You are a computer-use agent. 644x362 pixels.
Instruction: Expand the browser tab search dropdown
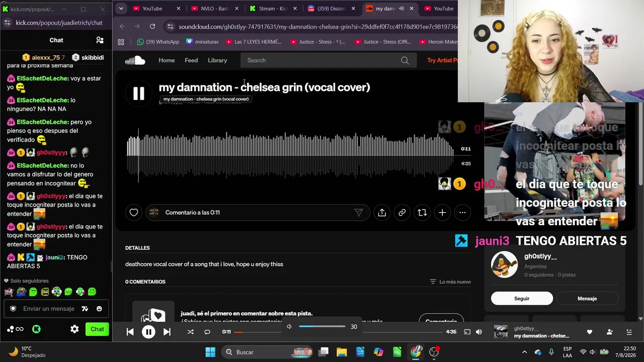pyautogui.click(x=121, y=9)
